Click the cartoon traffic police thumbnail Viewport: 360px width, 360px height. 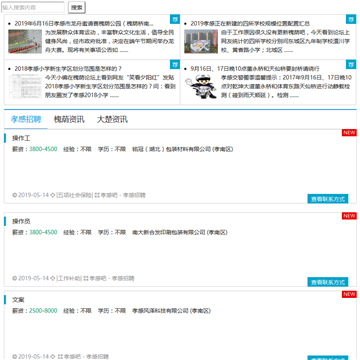[201, 87]
